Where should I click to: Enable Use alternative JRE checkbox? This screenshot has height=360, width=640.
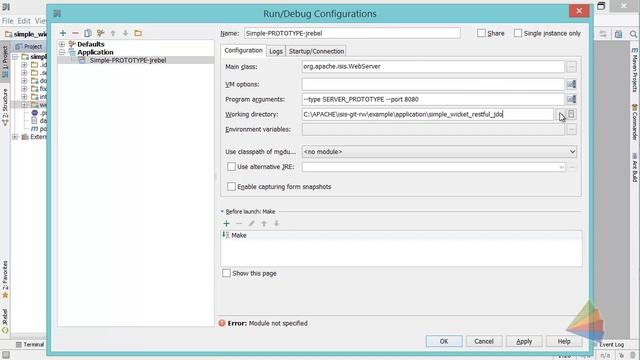click(x=231, y=167)
